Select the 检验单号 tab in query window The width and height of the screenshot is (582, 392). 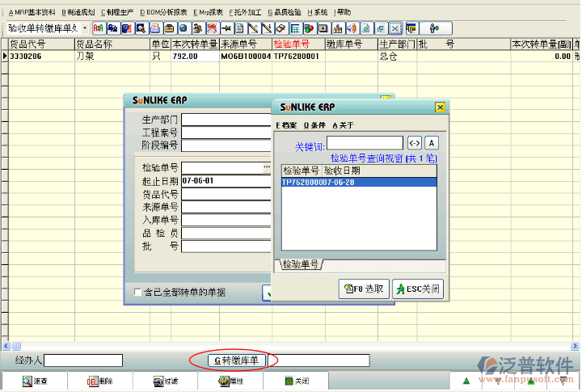tap(301, 264)
